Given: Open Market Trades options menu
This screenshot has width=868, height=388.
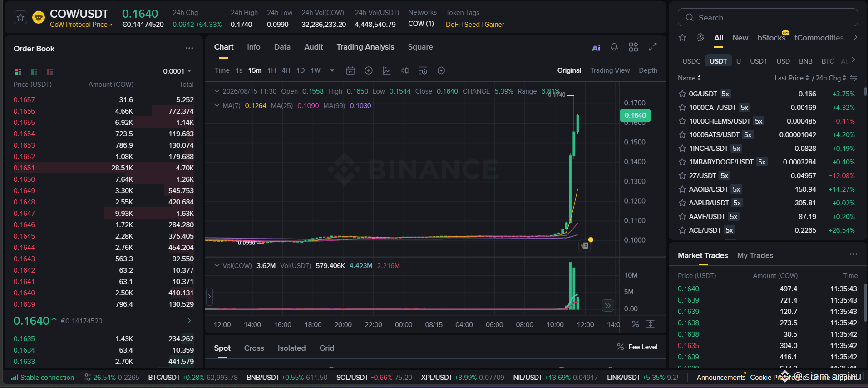Looking at the screenshot, I should 853,254.
